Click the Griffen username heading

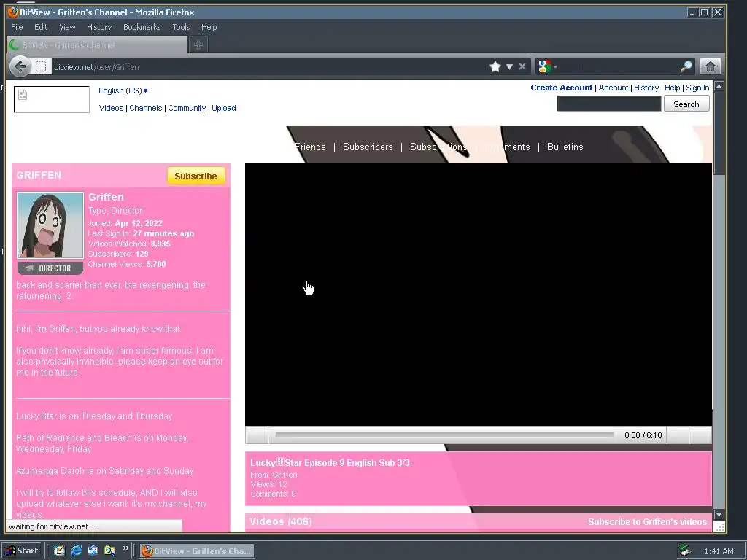[106, 197]
